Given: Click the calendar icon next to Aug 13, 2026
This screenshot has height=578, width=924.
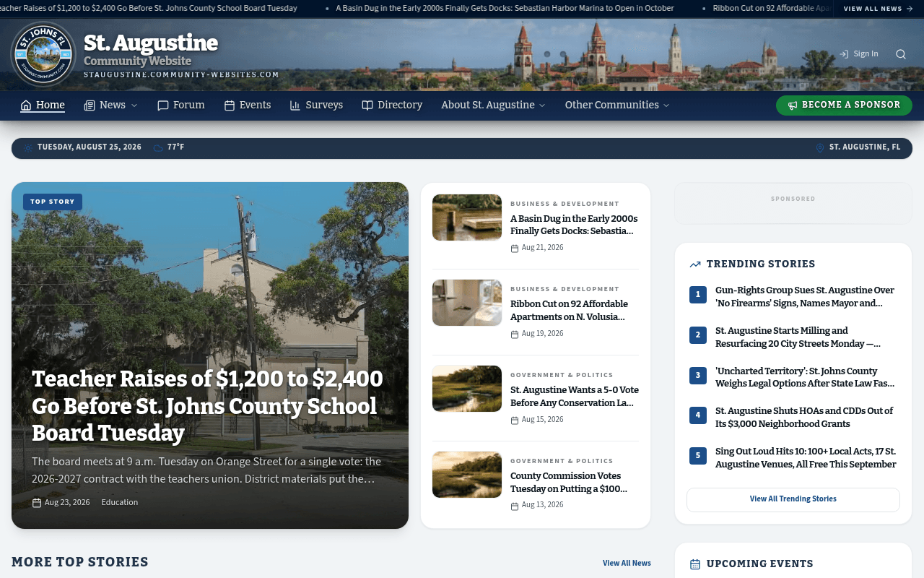Looking at the screenshot, I should coord(515,506).
